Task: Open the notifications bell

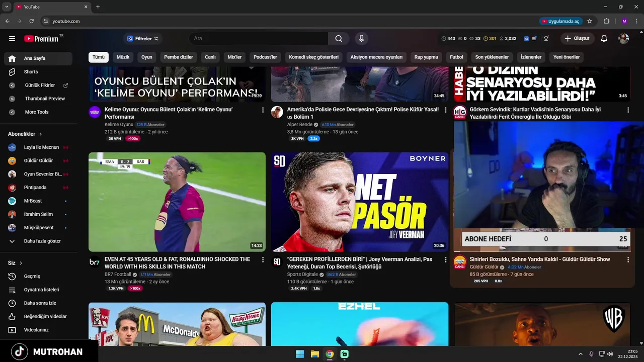Action: coord(604,39)
